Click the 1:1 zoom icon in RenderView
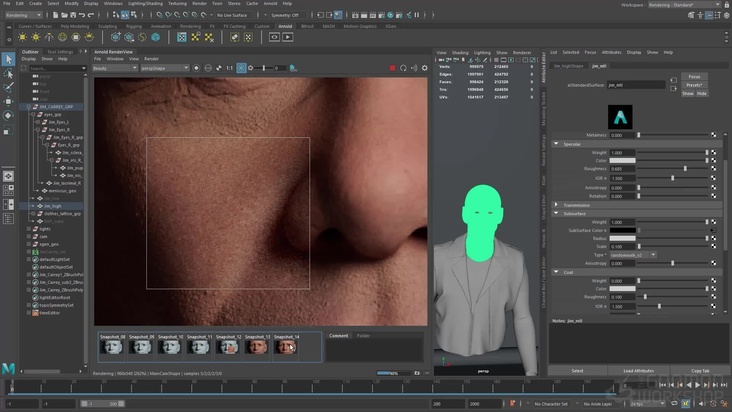The height and width of the screenshot is (412, 732). (x=229, y=68)
